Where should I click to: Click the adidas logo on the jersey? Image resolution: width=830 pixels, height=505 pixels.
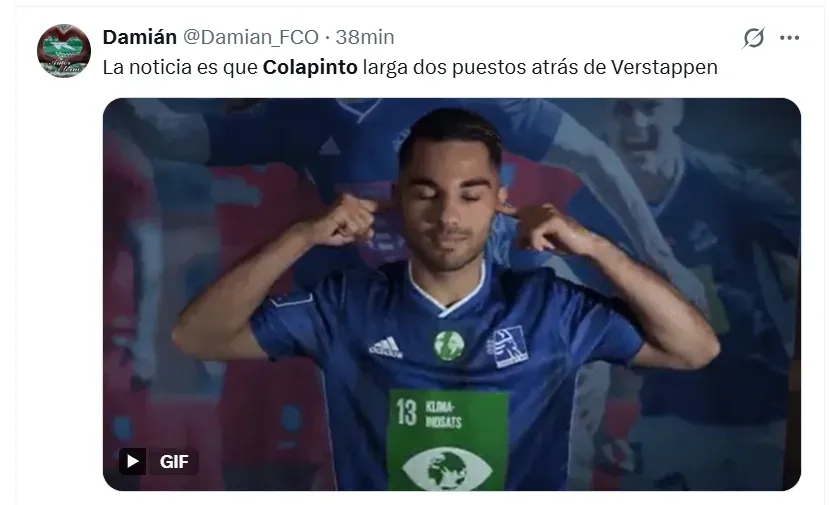385,347
